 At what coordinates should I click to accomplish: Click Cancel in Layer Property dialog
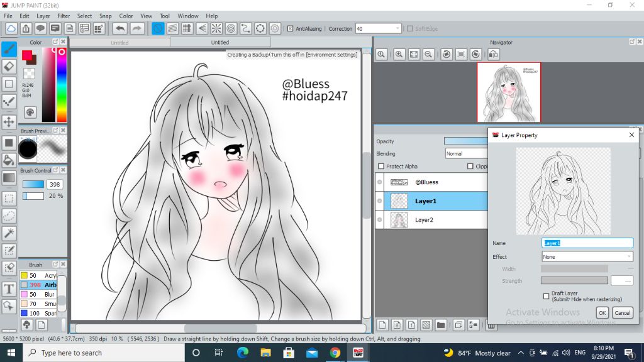pos(622,313)
